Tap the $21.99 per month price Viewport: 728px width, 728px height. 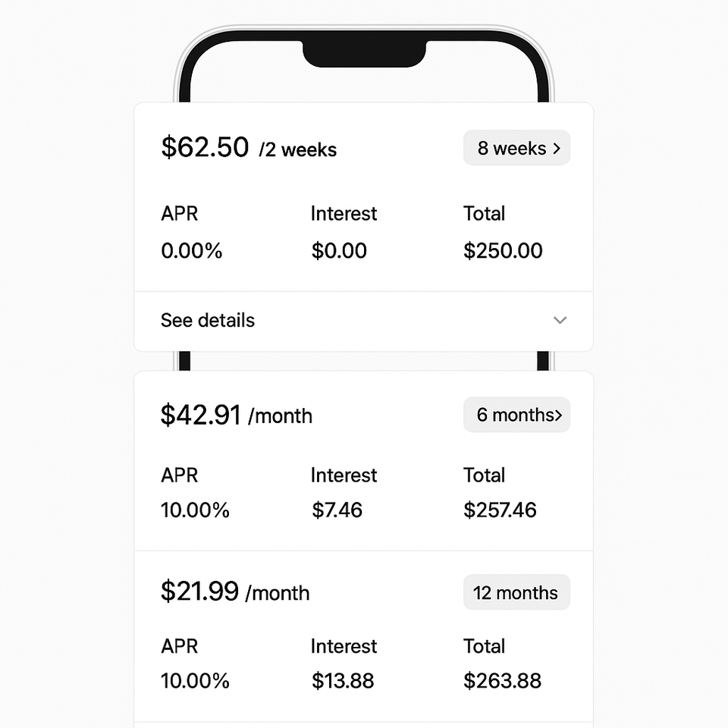coord(234,591)
